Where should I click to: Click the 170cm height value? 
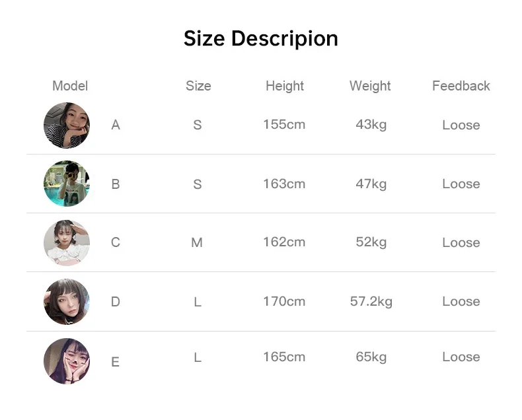(284, 302)
